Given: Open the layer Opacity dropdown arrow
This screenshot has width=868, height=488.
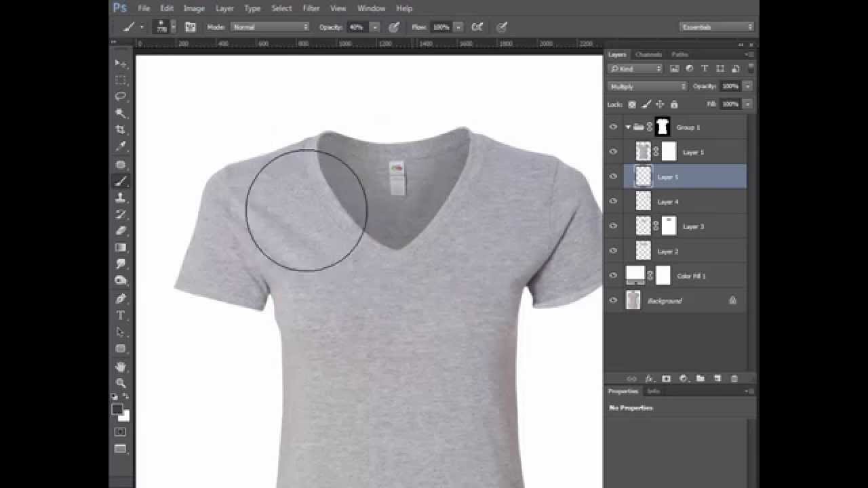Looking at the screenshot, I should tap(747, 87).
